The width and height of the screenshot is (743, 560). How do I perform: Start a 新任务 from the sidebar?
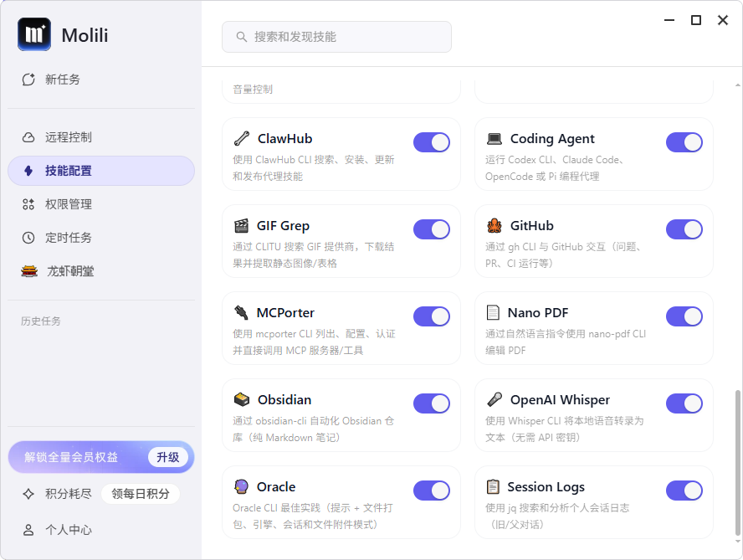(101, 80)
